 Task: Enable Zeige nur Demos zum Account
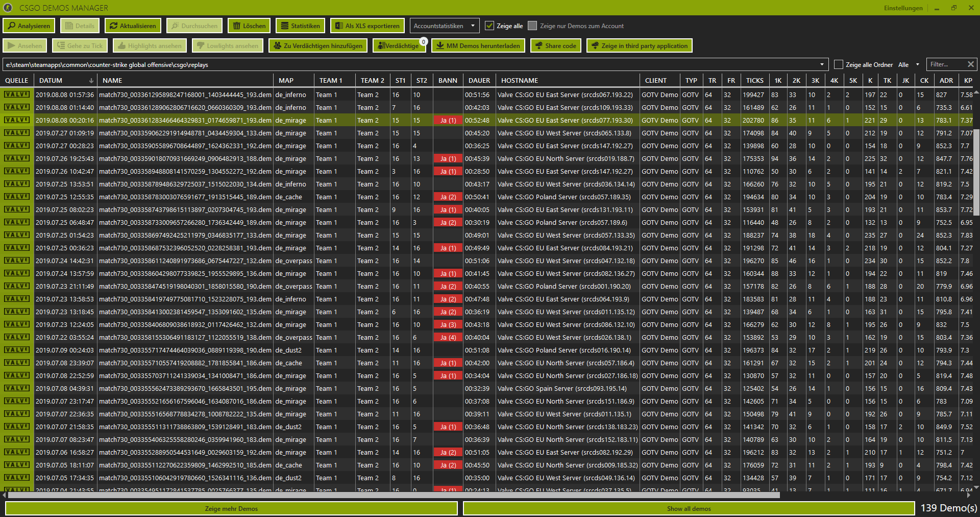tap(532, 26)
